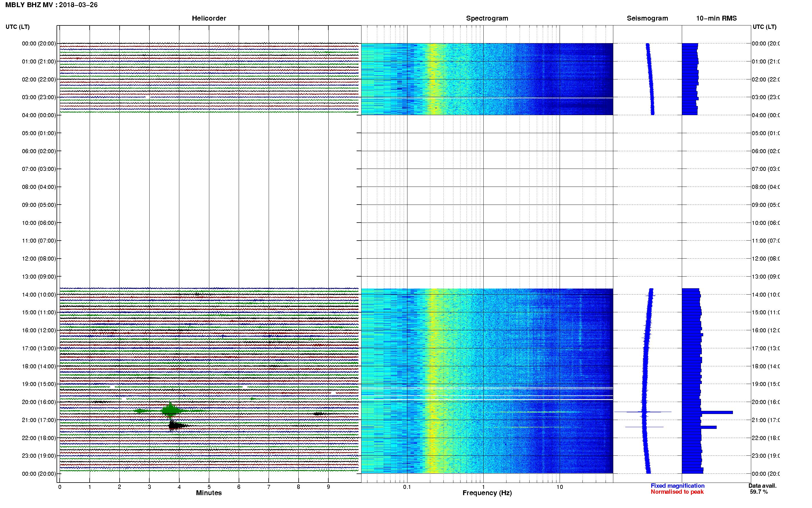This screenshot has height=508, width=812.
Task: Click the left '06:00 (02:00)' time label
Action: [39, 151]
